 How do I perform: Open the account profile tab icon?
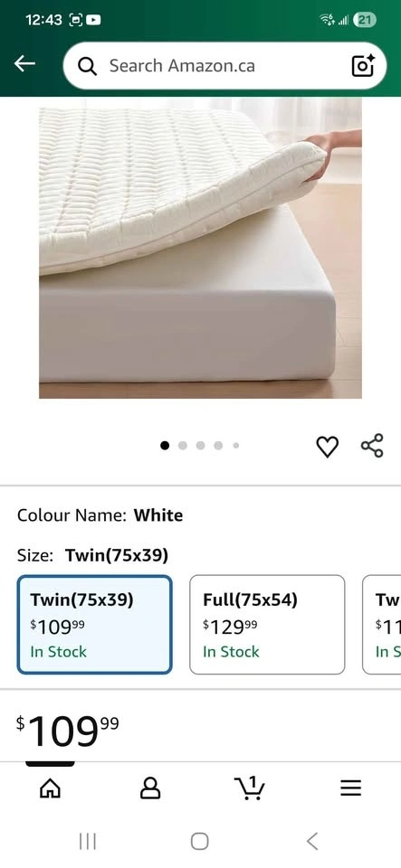150,788
